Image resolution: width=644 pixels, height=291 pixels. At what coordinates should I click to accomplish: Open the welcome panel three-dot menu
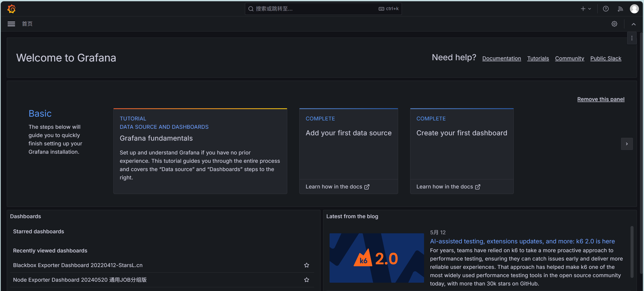tap(632, 38)
